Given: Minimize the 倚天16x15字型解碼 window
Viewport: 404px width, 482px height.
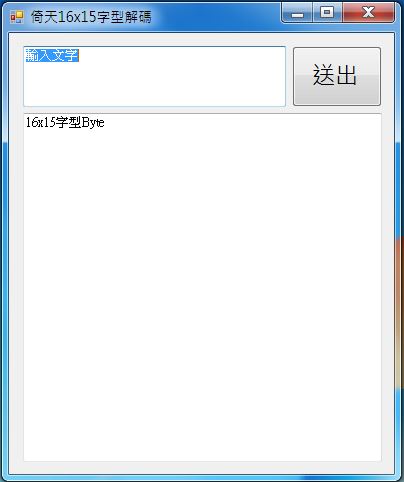Looking at the screenshot, I should point(297,13).
